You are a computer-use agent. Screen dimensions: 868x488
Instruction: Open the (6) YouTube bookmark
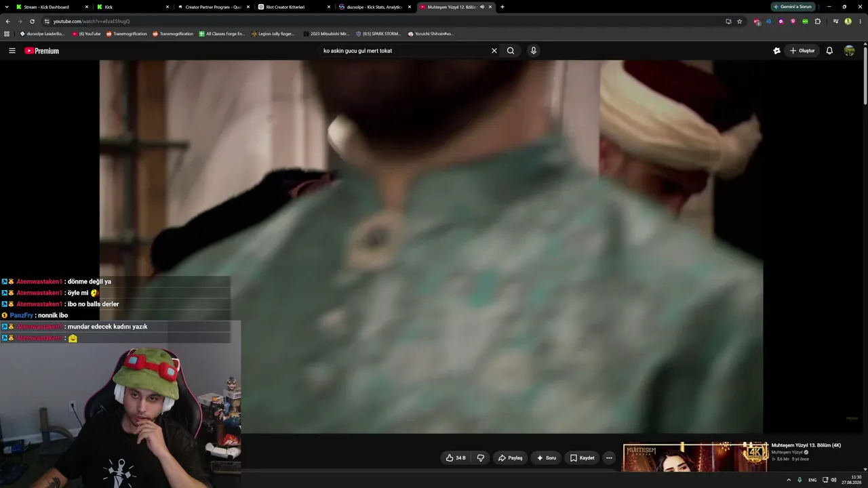click(86, 34)
